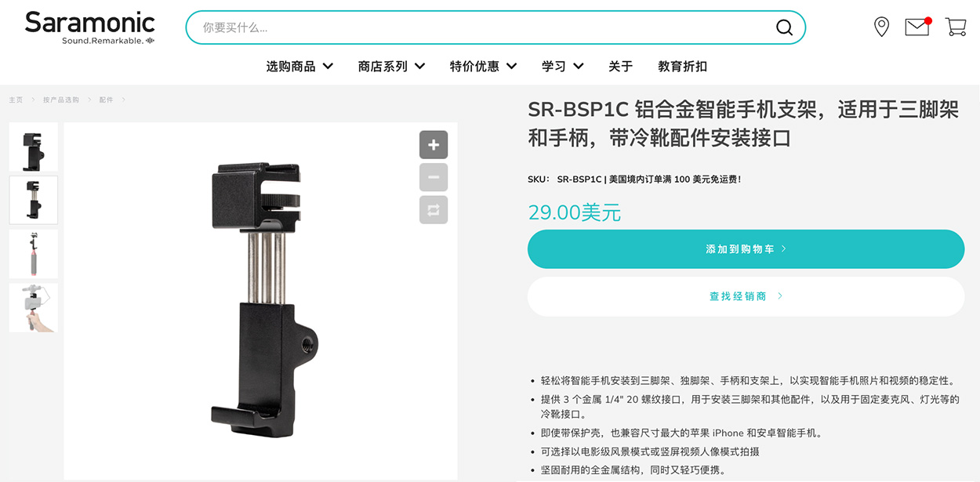Click the 按产品选购 breadcrumb link
Image resolution: width=980 pixels, height=482 pixels.
(x=61, y=100)
